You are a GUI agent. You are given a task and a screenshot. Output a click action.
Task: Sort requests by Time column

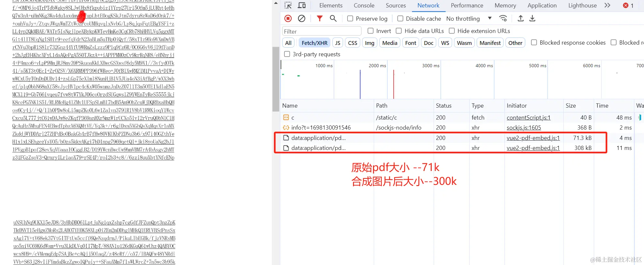tap(614, 106)
